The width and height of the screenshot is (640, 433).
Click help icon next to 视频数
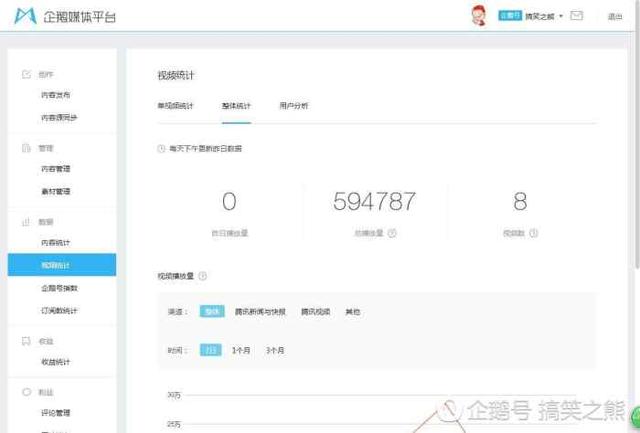click(534, 233)
